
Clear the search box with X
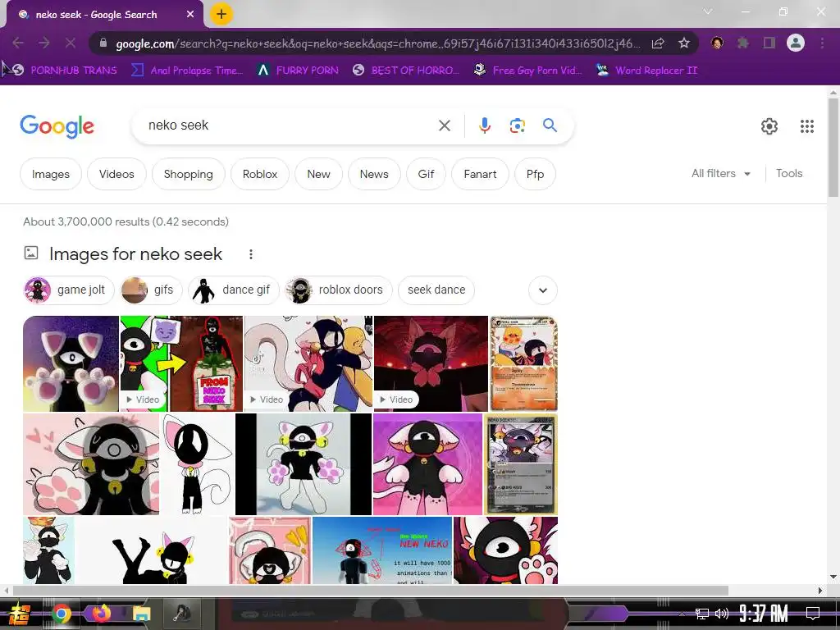click(x=444, y=126)
